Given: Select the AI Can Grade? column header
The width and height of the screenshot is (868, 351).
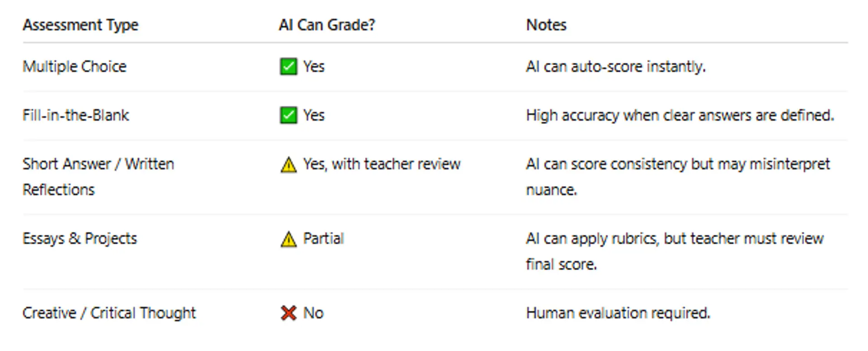Looking at the screenshot, I should click(x=327, y=25).
